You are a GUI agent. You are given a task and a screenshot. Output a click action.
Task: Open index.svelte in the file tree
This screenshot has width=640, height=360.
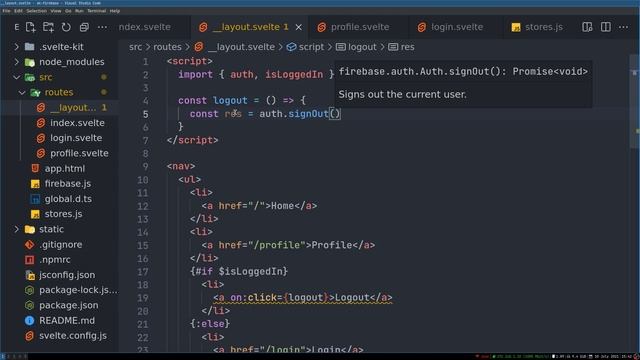click(x=59, y=123)
